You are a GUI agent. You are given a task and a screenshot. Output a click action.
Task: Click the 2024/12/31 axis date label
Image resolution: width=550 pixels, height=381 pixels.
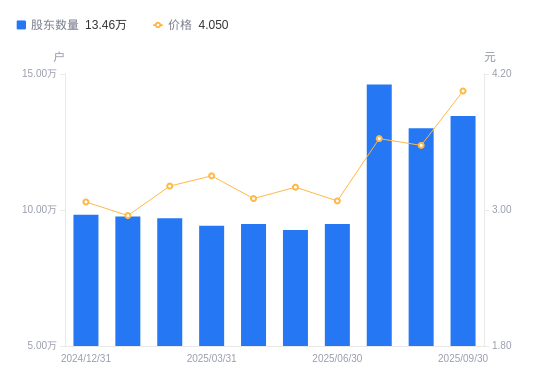86,358
